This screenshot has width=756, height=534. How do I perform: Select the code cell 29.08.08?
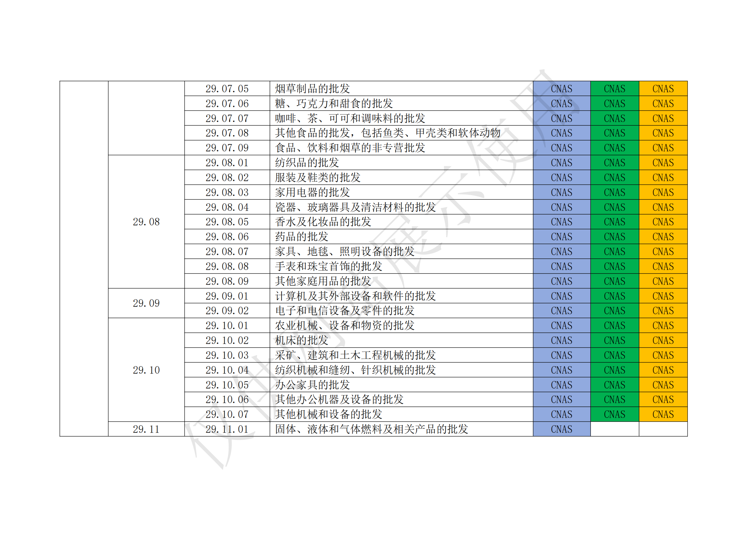(x=227, y=266)
